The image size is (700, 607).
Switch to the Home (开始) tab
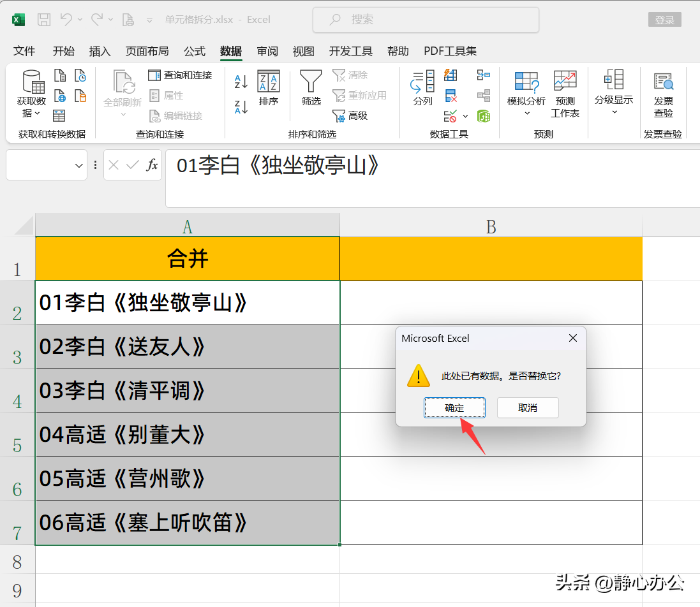coord(63,51)
